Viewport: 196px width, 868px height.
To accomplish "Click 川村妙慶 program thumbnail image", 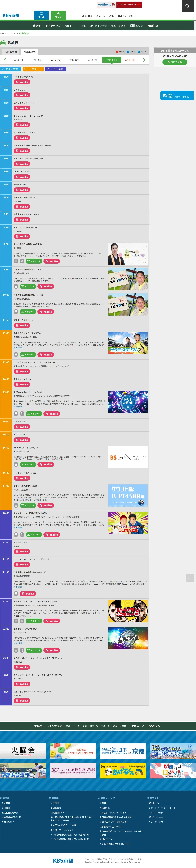I will (x=128, y=254).
